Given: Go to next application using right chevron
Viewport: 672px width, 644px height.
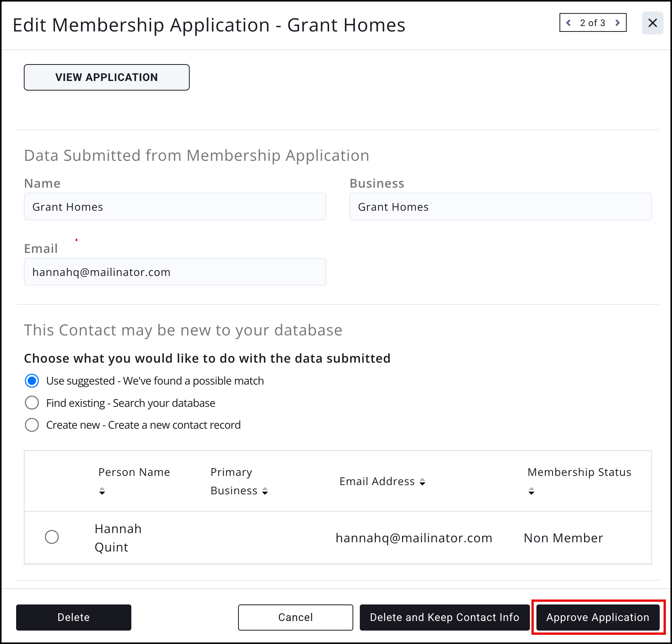Looking at the screenshot, I should [617, 23].
